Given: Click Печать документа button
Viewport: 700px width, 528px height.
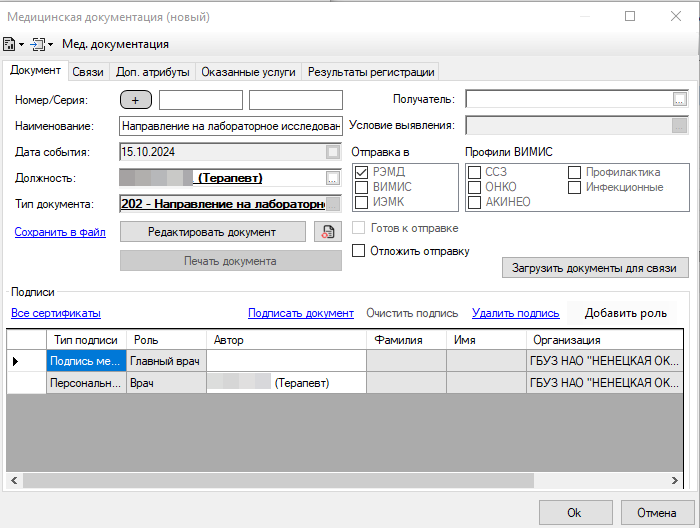Looking at the screenshot, I should pos(231,261).
